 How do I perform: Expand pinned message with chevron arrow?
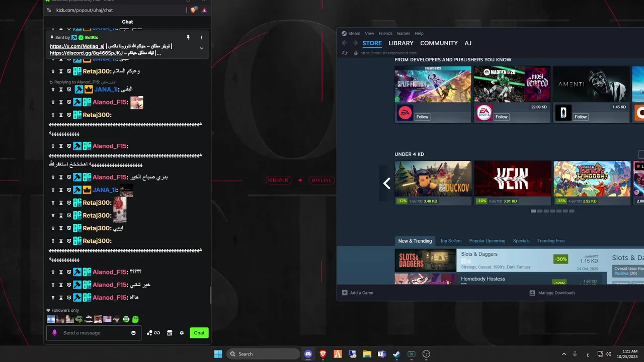click(201, 48)
